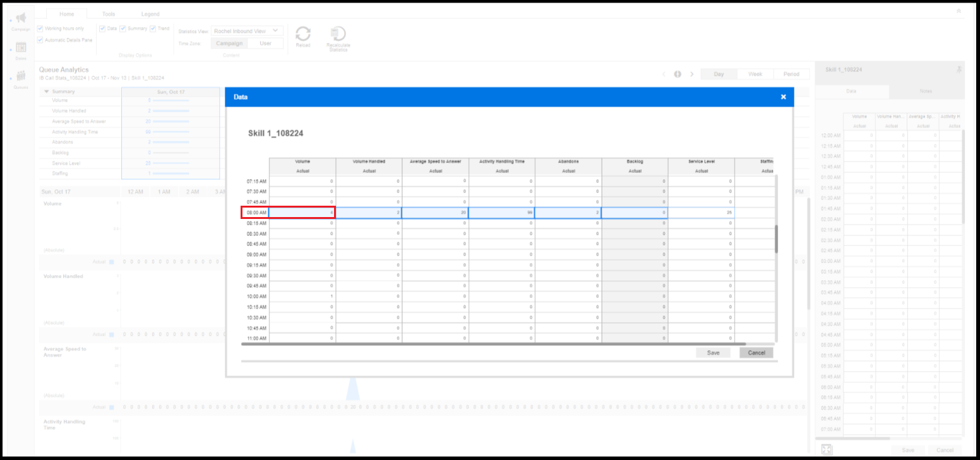
Task: Open the Statistics View dropdown
Action: pyautogui.click(x=247, y=30)
